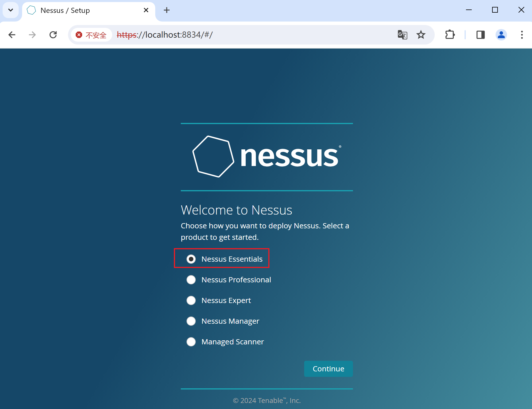Open the browser extensions puzzle icon
The width and height of the screenshot is (532, 409).
tap(450, 35)
